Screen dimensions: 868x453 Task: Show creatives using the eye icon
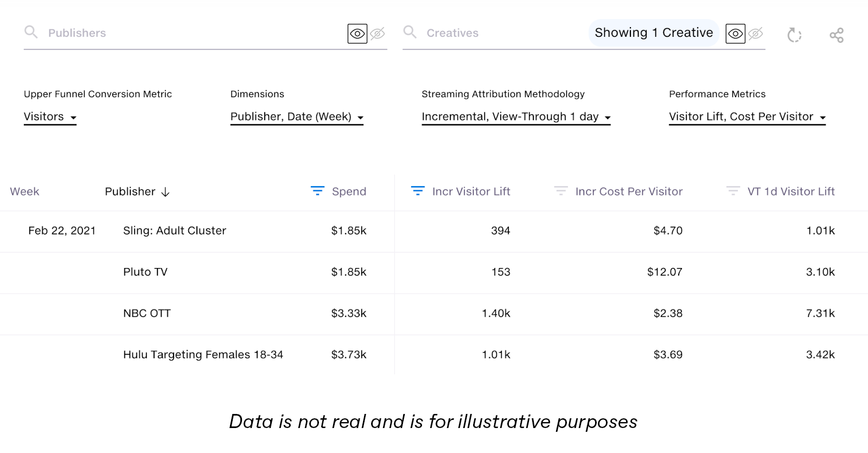click(736, 34)
